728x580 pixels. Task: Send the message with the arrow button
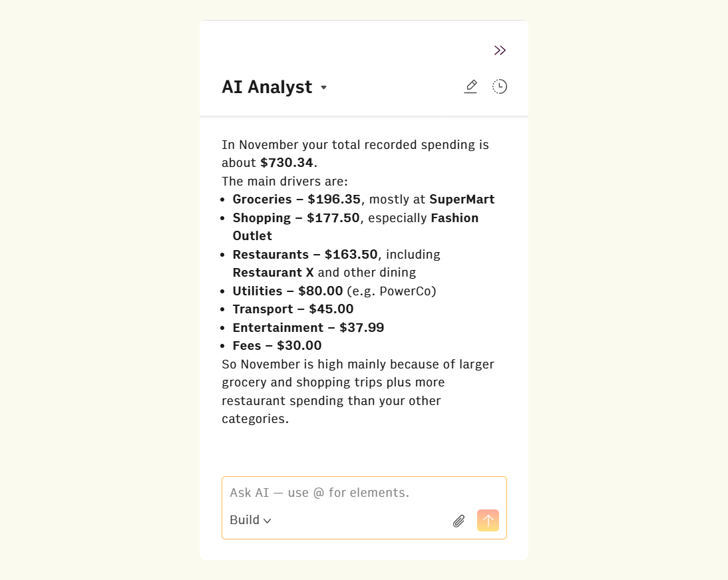click(488, 521)
